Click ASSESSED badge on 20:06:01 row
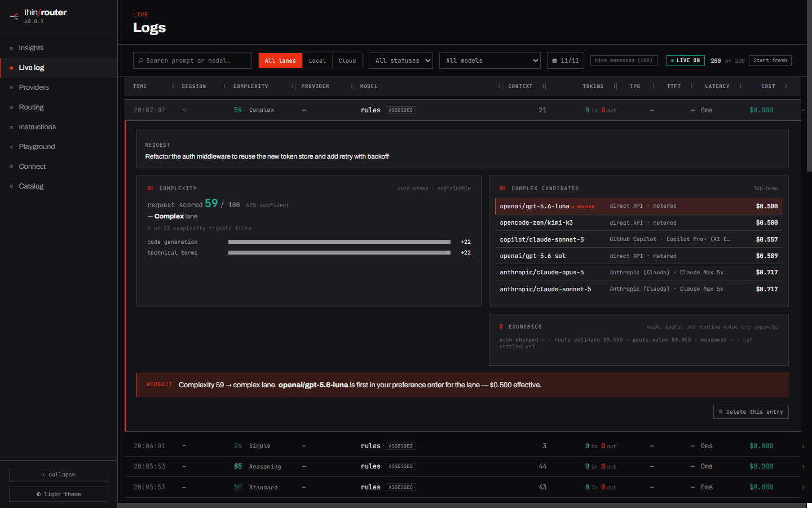Image resolution: width=812 pixels, height=508 pixels. click(401, 446)
